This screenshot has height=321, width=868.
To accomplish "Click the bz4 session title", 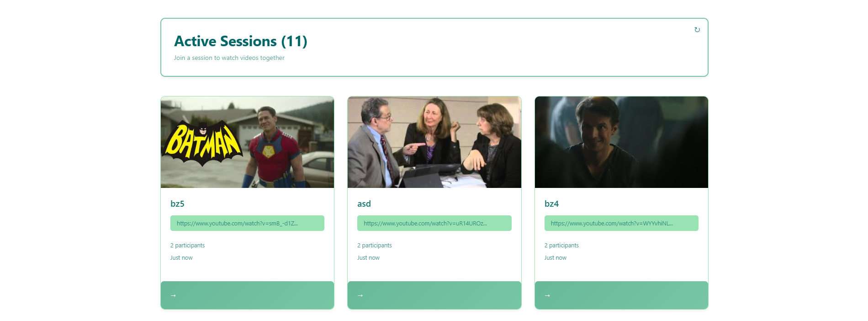I will coord(551,204).
